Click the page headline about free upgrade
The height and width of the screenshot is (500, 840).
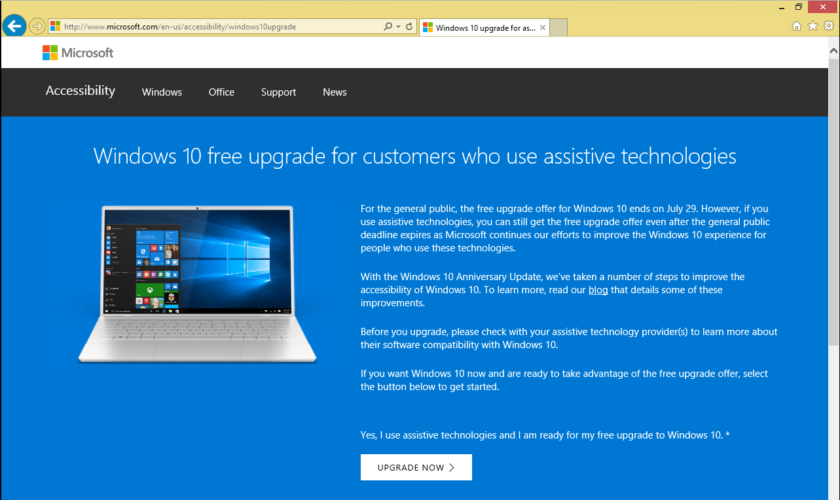tap(415, 156)
